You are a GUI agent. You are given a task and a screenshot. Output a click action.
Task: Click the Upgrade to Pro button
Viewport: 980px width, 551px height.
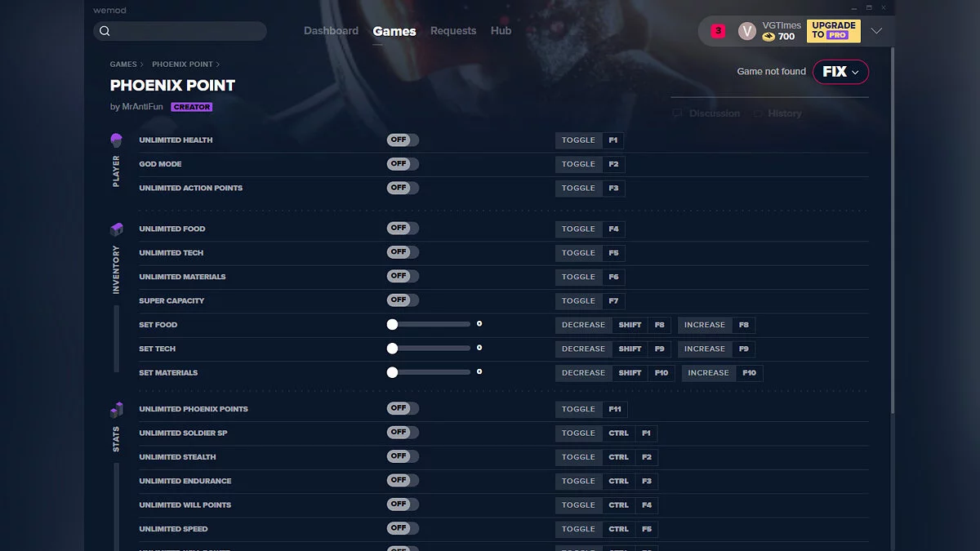click(833, 31)
